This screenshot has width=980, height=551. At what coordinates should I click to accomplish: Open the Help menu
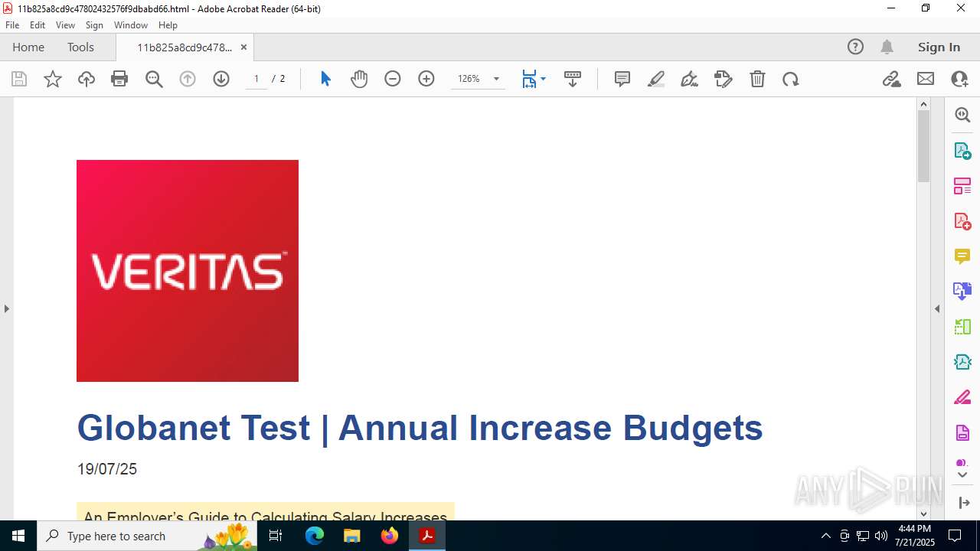point(168,25)
